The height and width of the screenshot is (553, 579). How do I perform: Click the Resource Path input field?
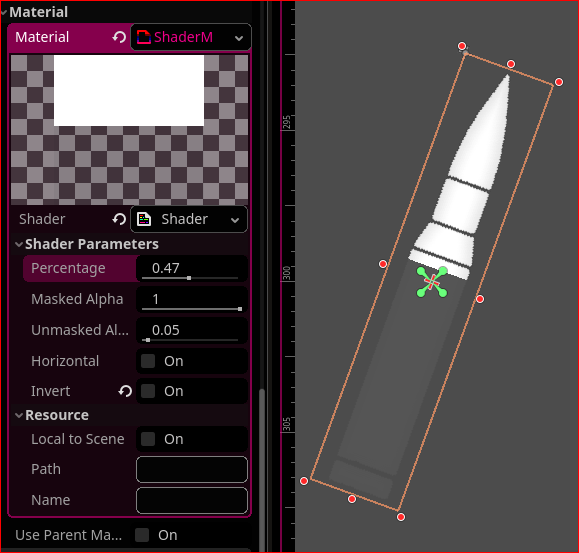click(192, 470)
